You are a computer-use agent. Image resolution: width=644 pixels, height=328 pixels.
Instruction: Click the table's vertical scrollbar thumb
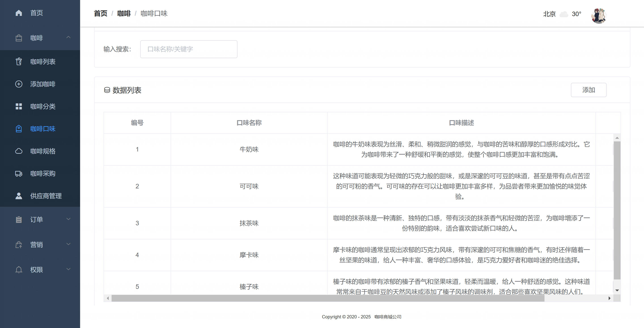click(617, 210)
